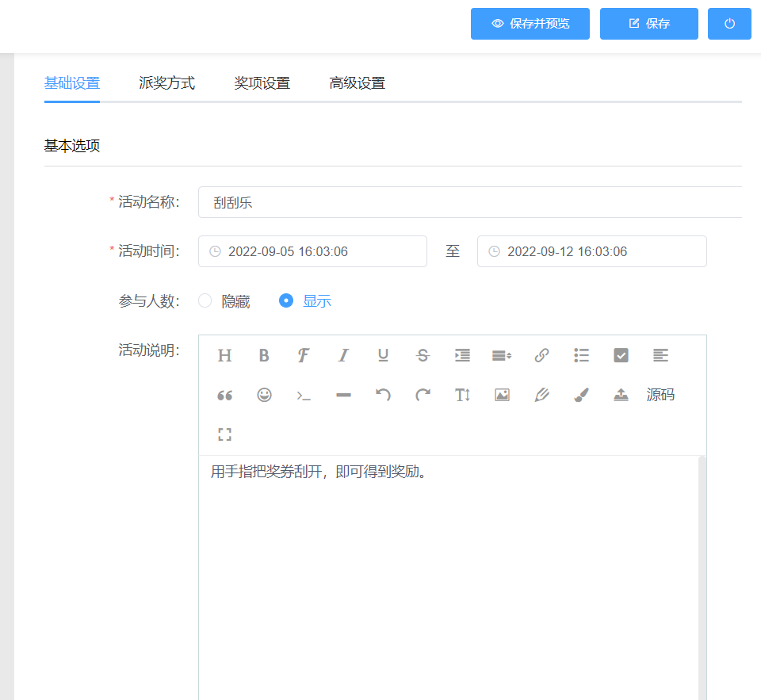Open the start date picker for 活动时间
Image resolution: width=761 pixels, height=700 pixels.
[x=312, y=251]
